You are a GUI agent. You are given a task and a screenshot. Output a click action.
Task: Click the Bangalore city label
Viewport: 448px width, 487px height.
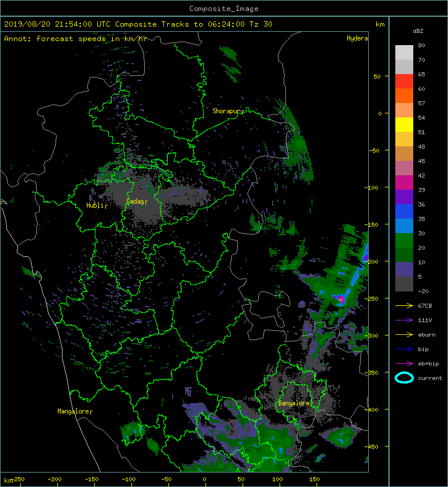coord(295,403)
